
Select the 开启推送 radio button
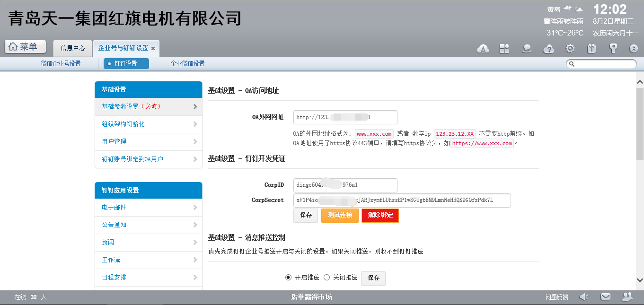[x=288, y=278]
